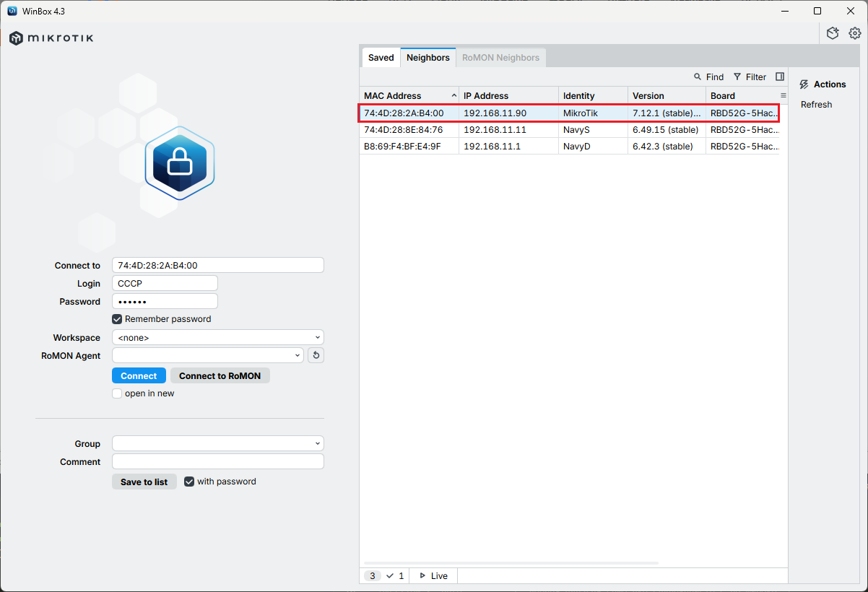The height and width of the screenshot is (592, 868).
Task: Click Refresh in the Actions panel
Action: pos(817,105)
